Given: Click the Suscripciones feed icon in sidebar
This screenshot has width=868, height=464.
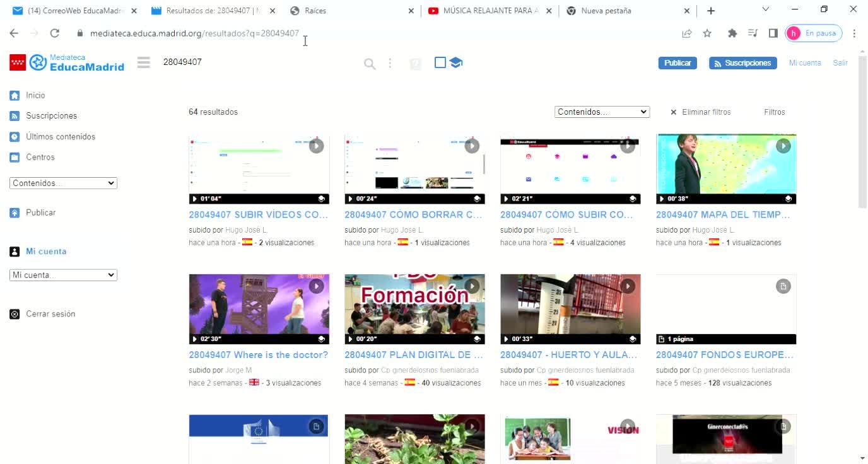Looking at the screenshot, I should [x=15, y=116].
